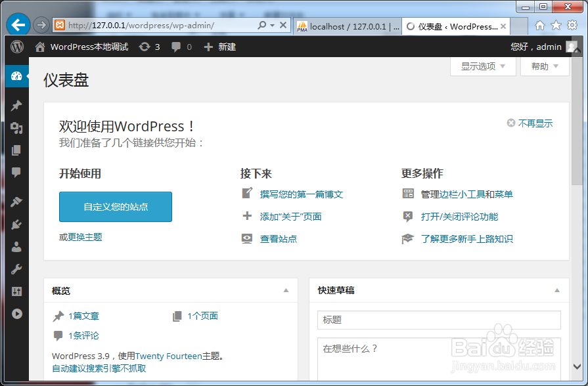Open the updates icon showing 3

pyautogui.click(x=149, y=47)
